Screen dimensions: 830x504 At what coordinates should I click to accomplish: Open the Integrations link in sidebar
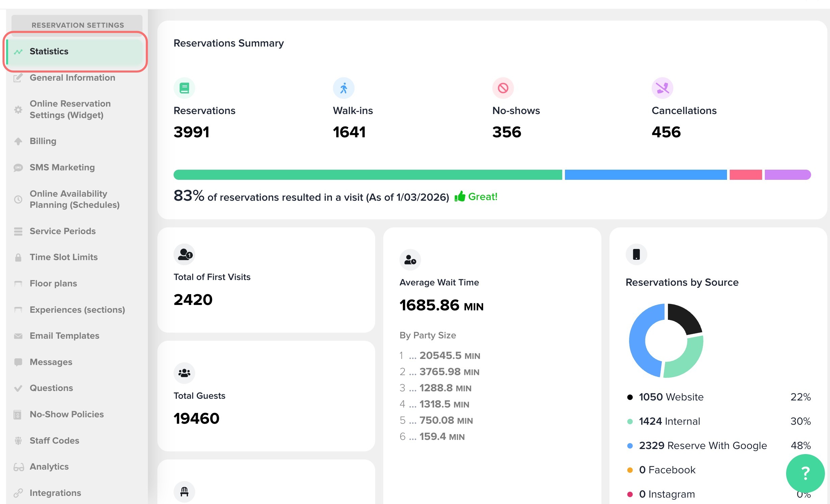click(55, 493)
